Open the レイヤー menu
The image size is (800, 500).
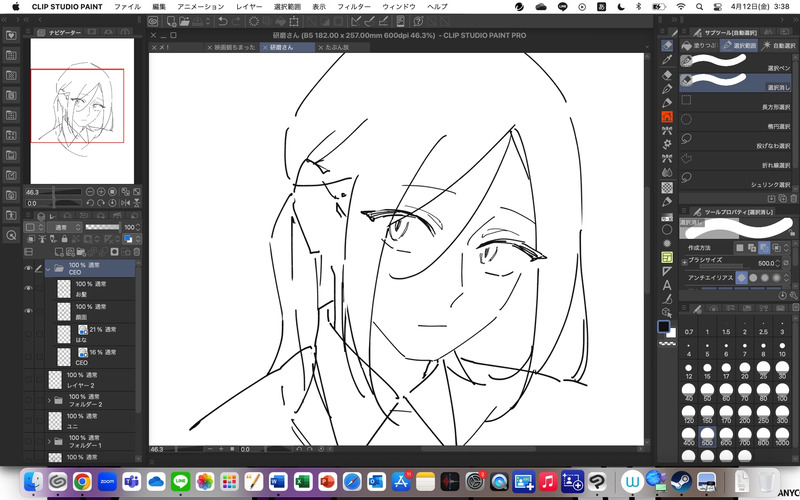[249, 7]
